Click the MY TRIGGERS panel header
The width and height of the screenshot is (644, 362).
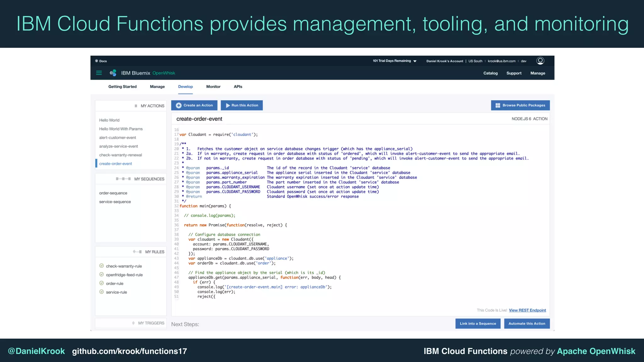click(x=131, y=323)
